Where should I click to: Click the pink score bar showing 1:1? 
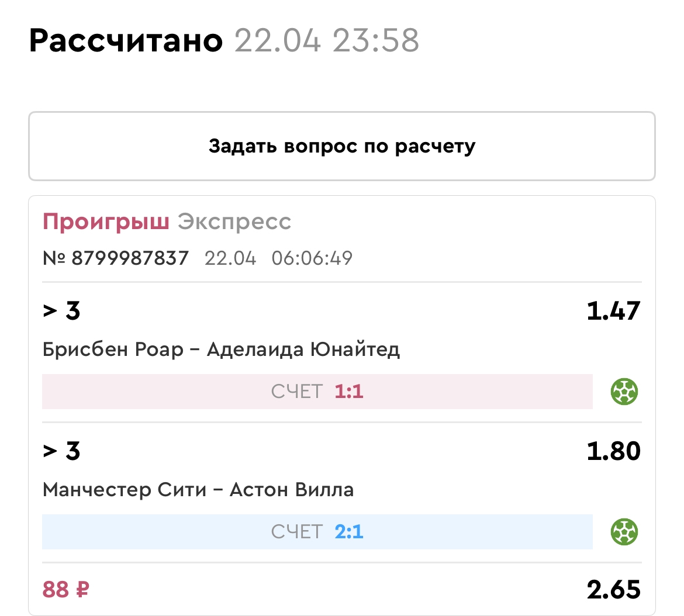[317, 392]
